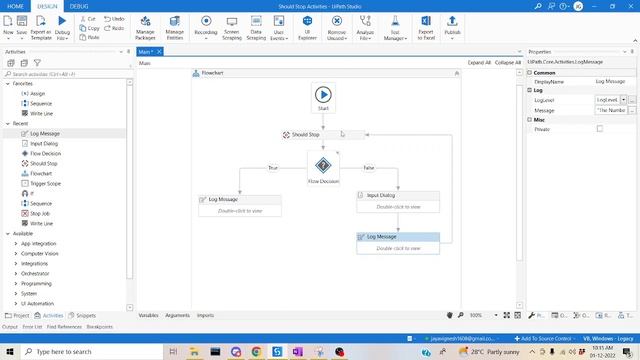Open User Events menu icon
The height and width of the screenshot is (360, 640).
coord(279,28)
